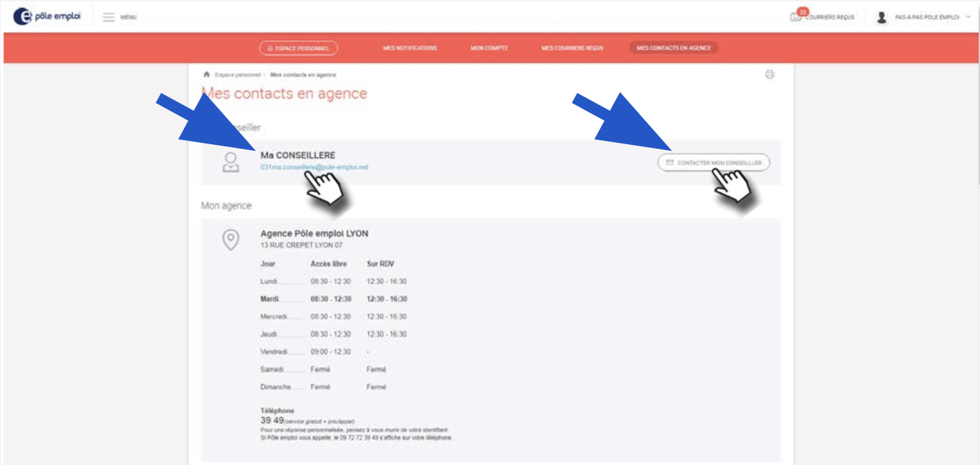This screenshot has height=465, width=980.
Task: Select Mes contacts en agence tab
Action: point(674,48)
